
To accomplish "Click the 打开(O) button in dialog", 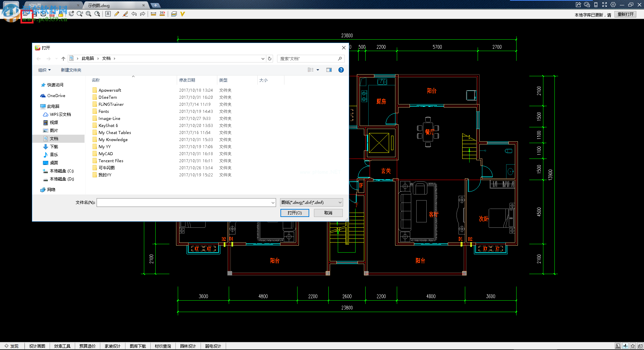I will (294, 213).
